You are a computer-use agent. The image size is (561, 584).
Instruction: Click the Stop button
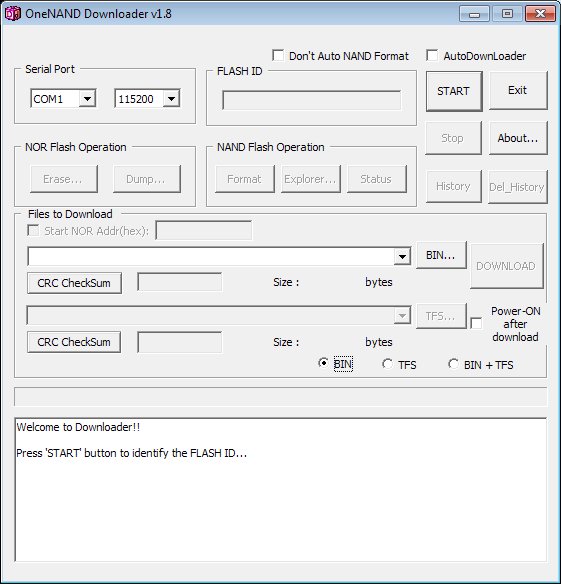point(453,138)
